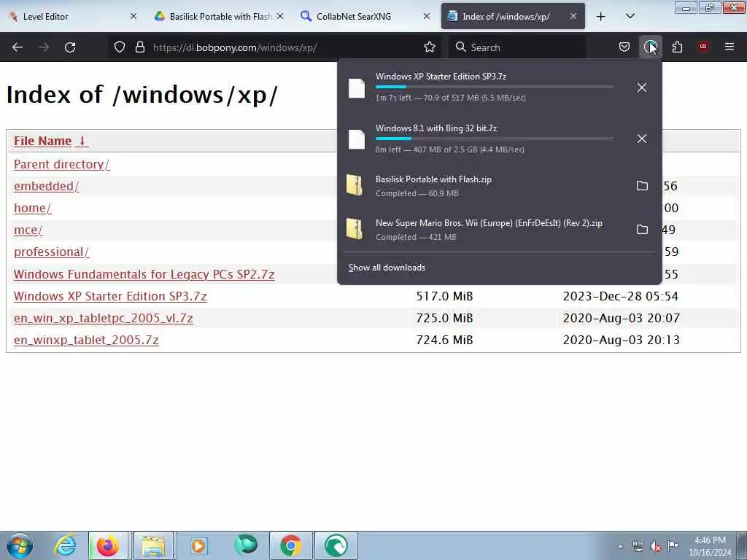Open folder containing Basilisk Portable with Flash.zip
Screen dimensions: 747x560
click(642, 186)
